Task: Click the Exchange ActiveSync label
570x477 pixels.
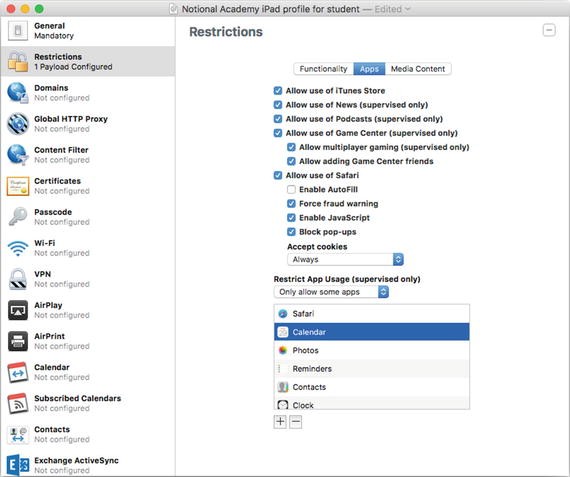Action: click(76, 460)
